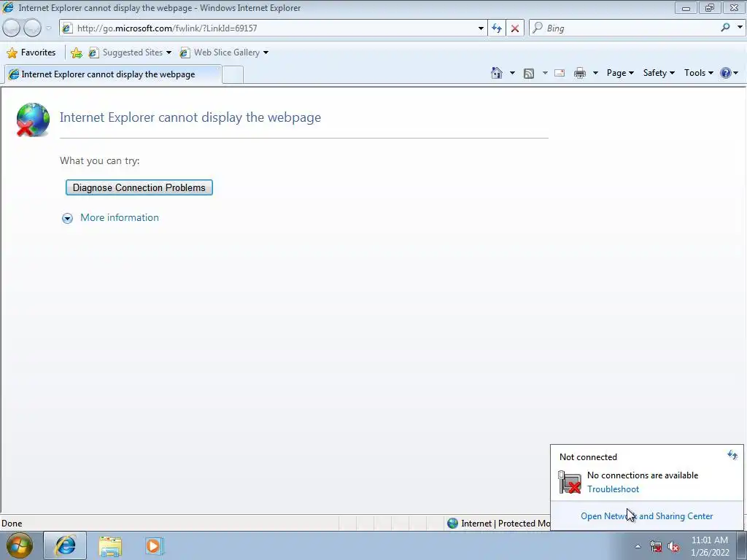Click Internet Explorer taskbar icon
The height and width of the screenshot is (560, 747).
[65, 545]
